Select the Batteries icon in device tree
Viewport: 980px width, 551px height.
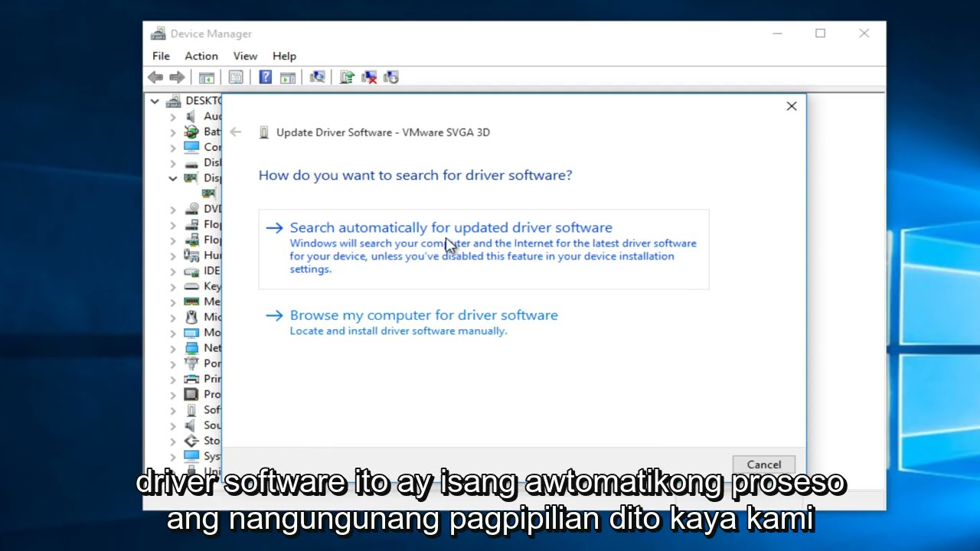tap(191, 132)
